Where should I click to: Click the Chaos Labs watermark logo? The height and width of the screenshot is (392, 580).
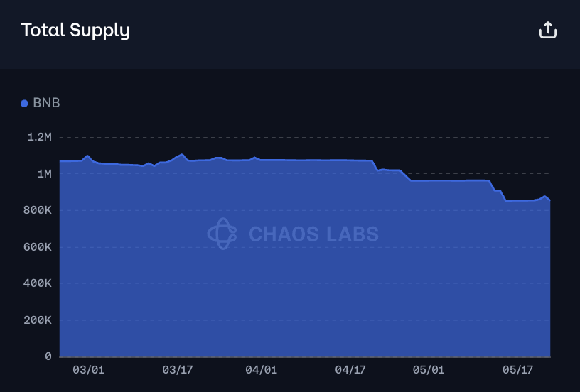click(x=222, y=234)
